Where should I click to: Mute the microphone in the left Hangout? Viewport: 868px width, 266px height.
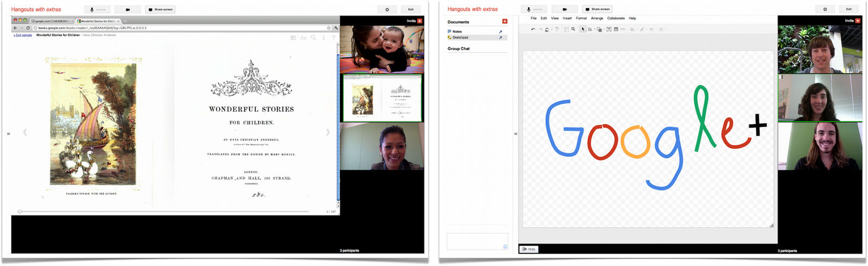(x=97, y=9)
